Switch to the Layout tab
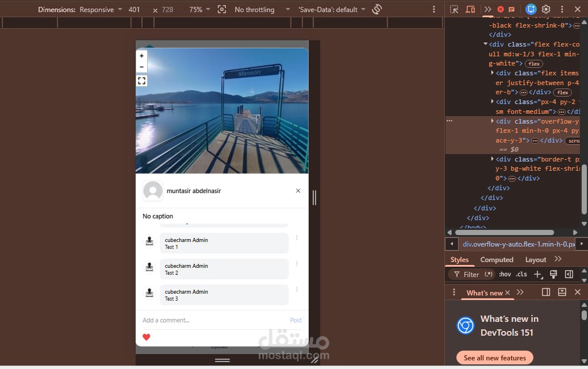This screenshot has height=369, width=588. pyautogui.click(x=536, y=259)
